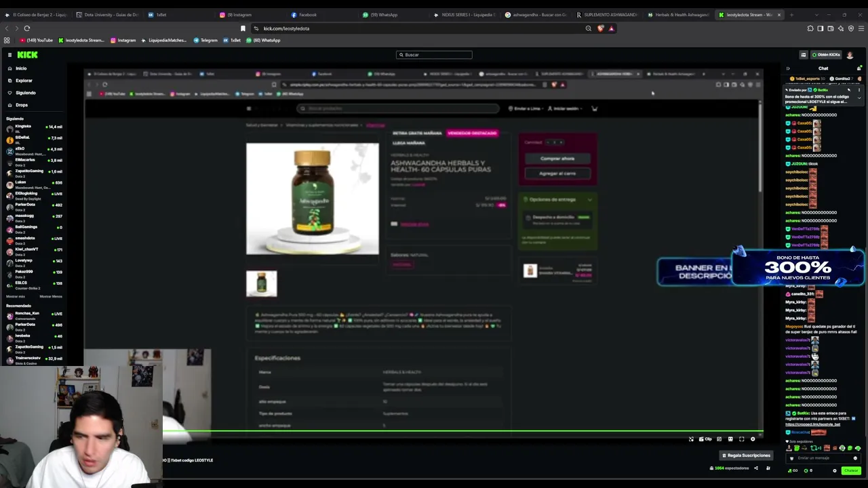Open the pinned message three-dot options
Image resolution: width=868 pixels, height=488 pixels.
coord(859,89)
